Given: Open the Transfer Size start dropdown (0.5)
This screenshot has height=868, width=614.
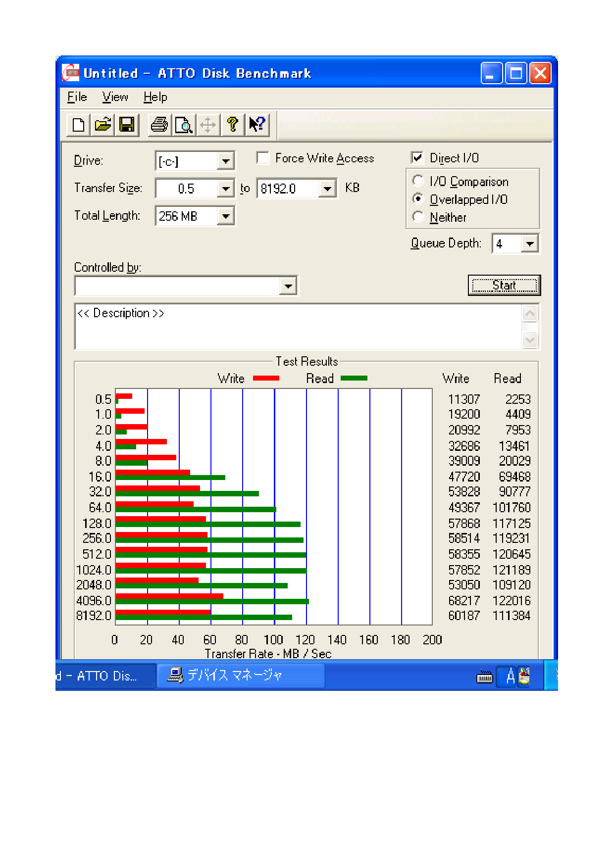Looking at the screenshot, I should pos(225,189).
